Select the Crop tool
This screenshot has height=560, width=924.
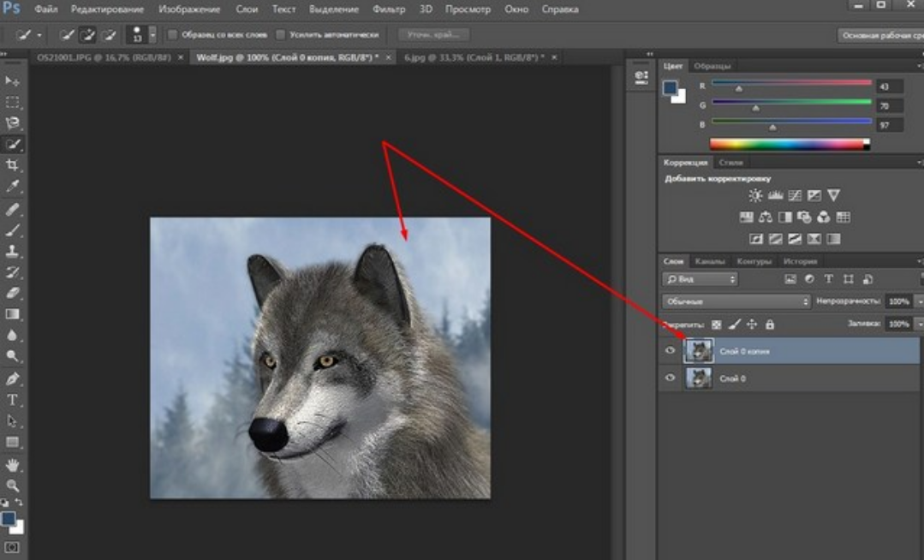13,165
